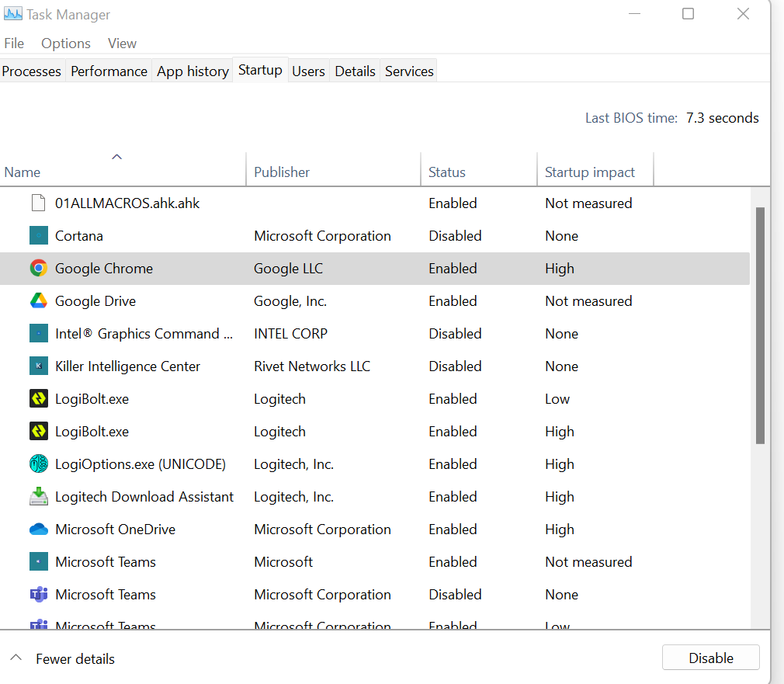784x684 pixels.
Task: Switch to the Services tab
Action: point(409,71)
